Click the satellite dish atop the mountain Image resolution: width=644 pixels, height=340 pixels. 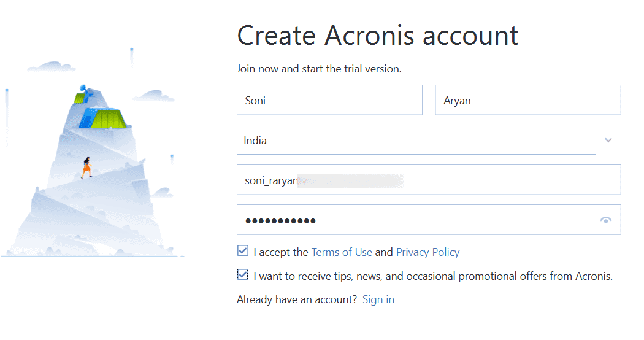[x=83, y=89]
